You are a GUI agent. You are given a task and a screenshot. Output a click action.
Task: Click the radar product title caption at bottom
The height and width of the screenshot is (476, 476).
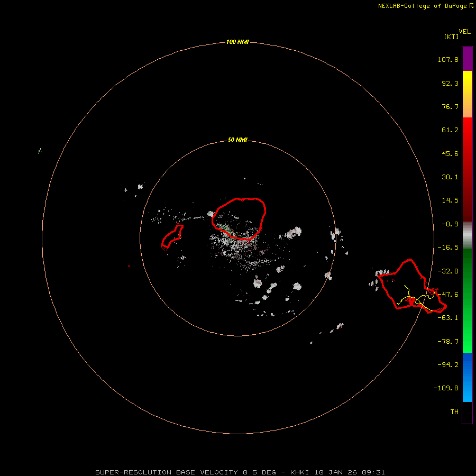(240, 472)
